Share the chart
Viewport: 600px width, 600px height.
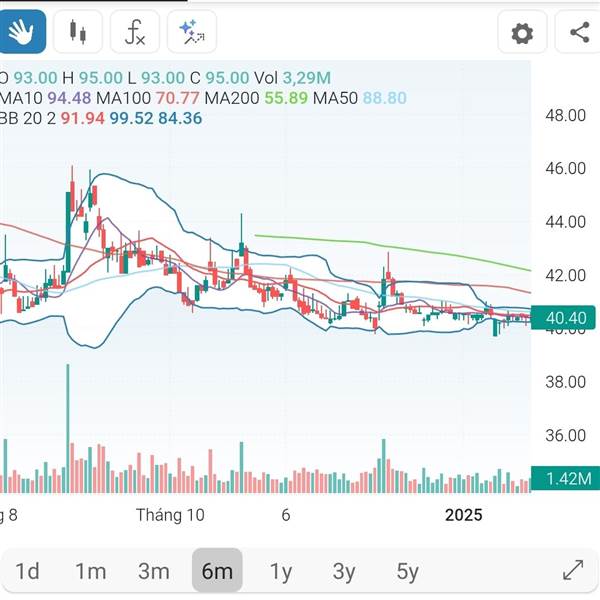point(579,32)
